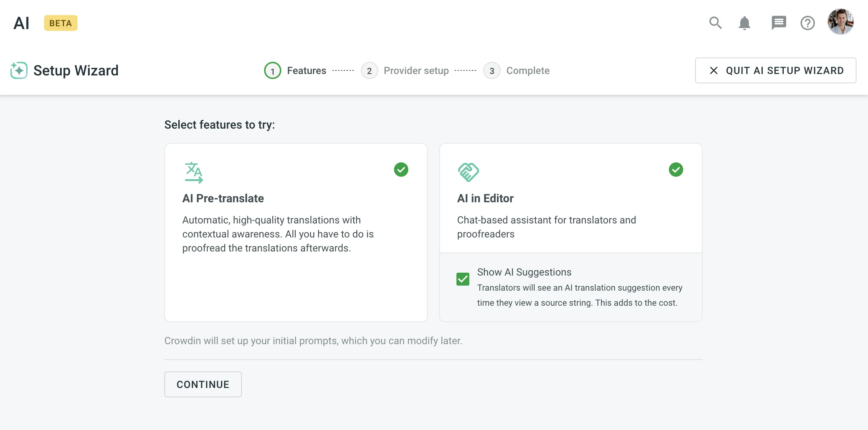868x430 pixels.
Task: Open notifications bell icon
Action: tap(745, 23)
